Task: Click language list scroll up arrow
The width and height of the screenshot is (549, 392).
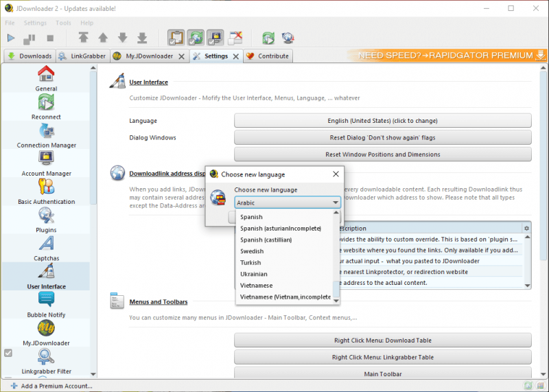Action: click(336, 213)
